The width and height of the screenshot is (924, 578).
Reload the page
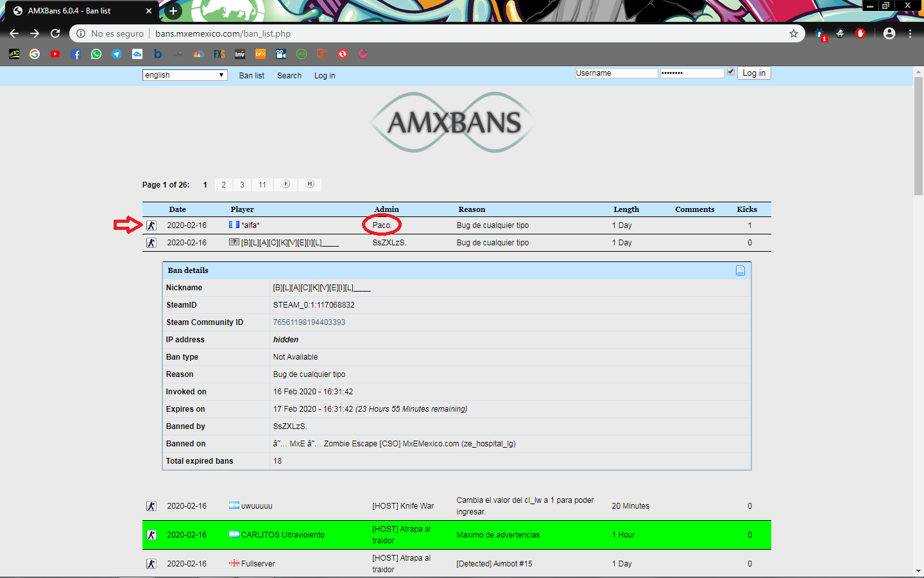(x=55, y=33)
